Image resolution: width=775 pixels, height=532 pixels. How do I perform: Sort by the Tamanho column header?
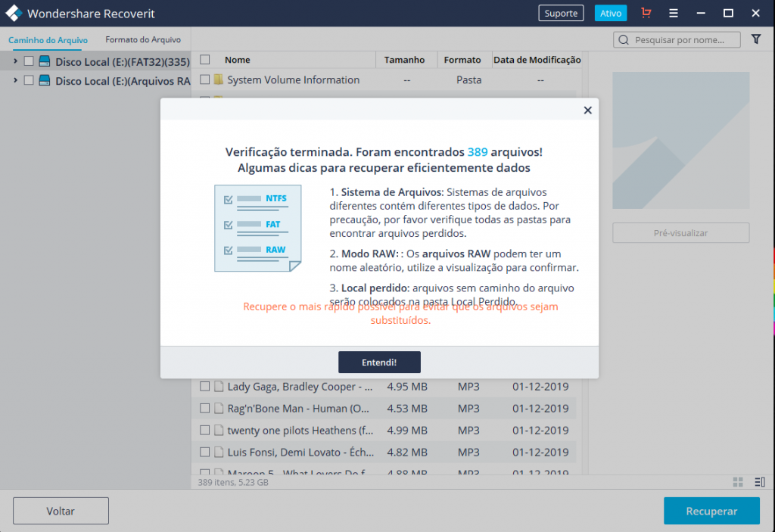pyautogui.click(x=404, y=60)
